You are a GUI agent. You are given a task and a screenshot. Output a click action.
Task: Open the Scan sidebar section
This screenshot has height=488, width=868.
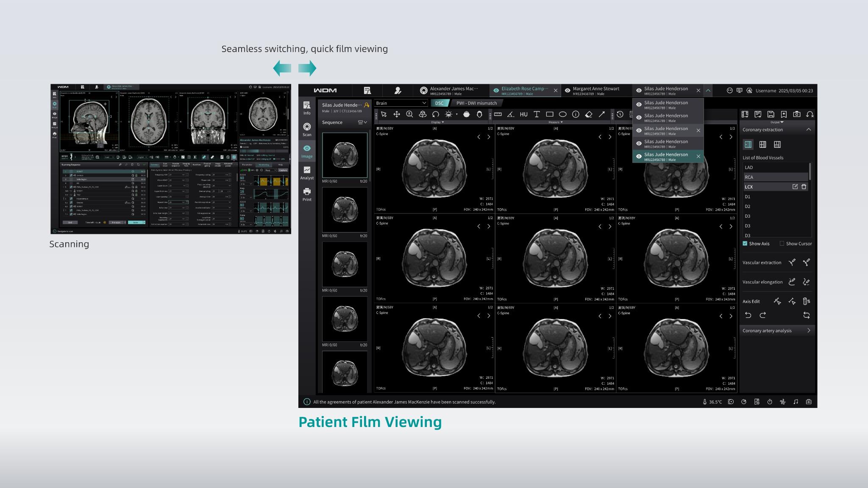[x=307, y=129]
